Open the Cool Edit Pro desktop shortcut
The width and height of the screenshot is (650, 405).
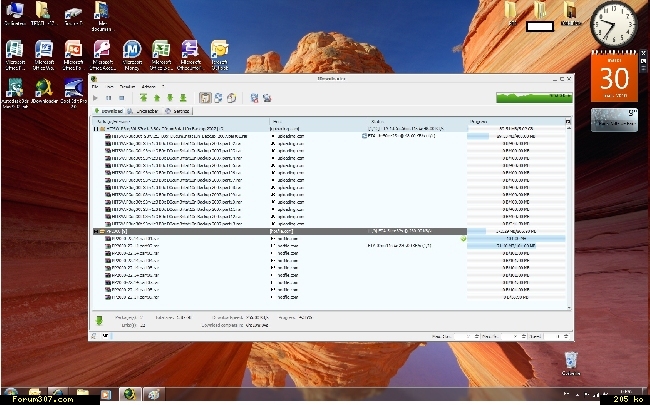click(x=73, y=93)
